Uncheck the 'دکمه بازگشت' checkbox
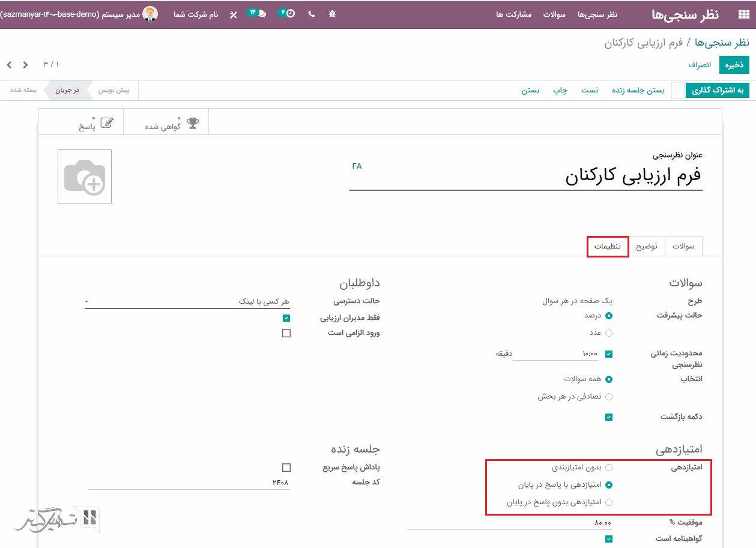 click(609, 417)
